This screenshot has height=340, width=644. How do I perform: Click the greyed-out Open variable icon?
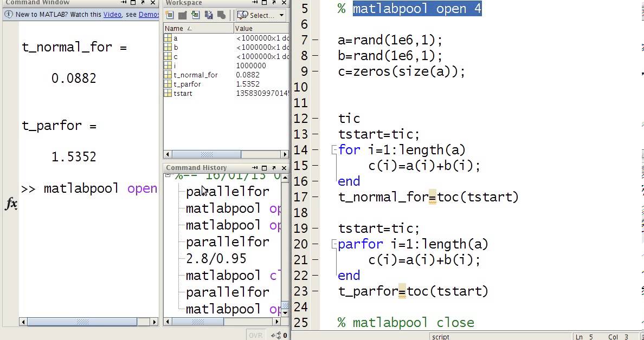(x=182, y=15)
